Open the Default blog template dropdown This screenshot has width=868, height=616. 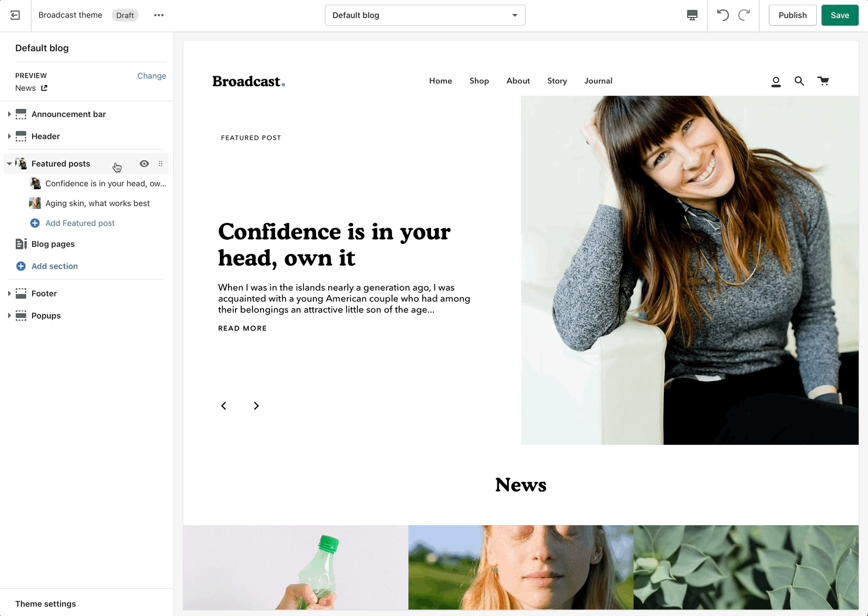point(425,15)
